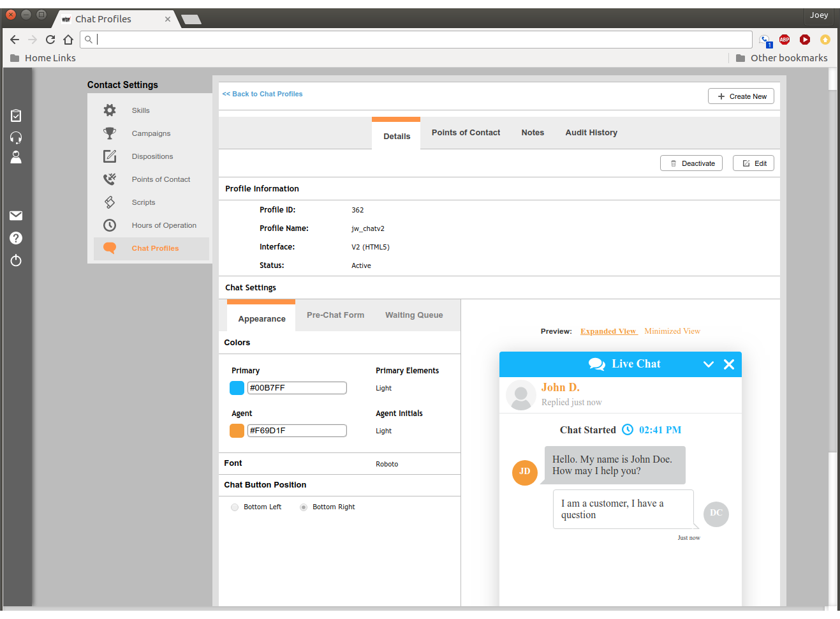Open the headset icon in the sidebar
The width and height of the screenshot is (840, 619).
click(16, 137)
